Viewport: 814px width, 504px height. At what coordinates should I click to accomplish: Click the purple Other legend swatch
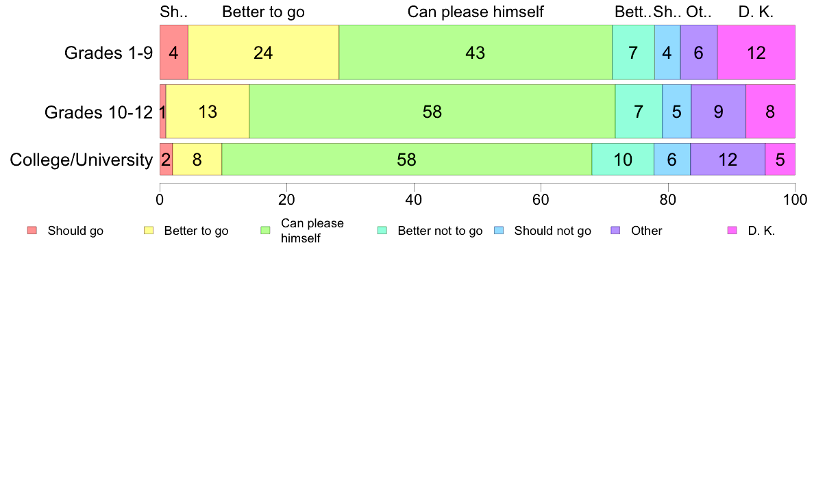616,231
